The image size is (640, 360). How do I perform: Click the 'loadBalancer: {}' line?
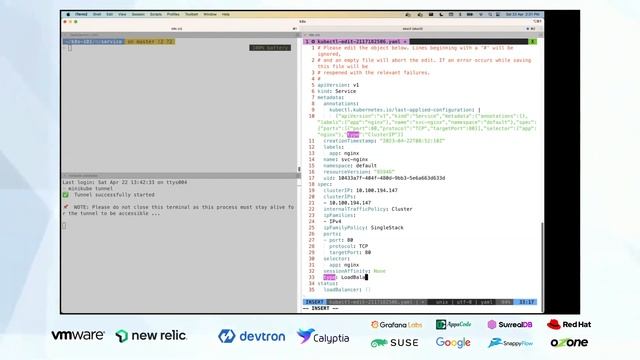tap(347, 290)
